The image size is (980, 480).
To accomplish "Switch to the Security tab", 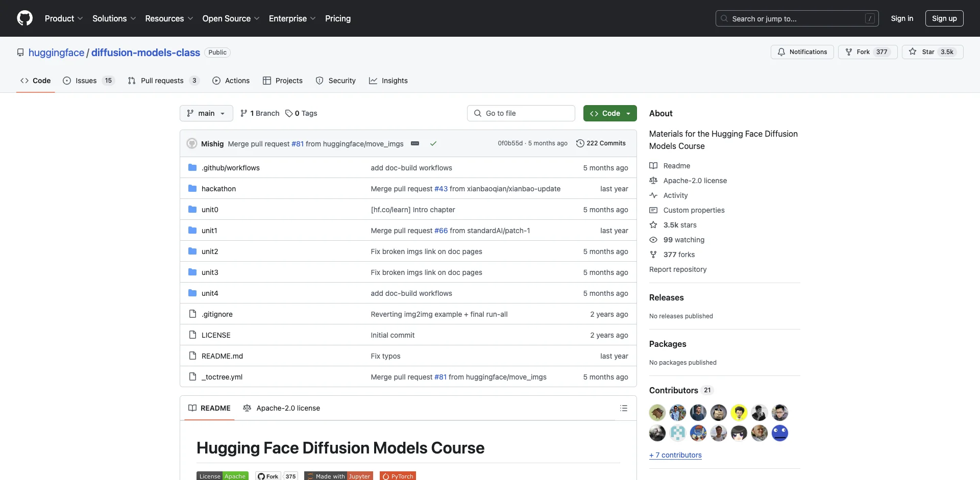I will point(335,81).
